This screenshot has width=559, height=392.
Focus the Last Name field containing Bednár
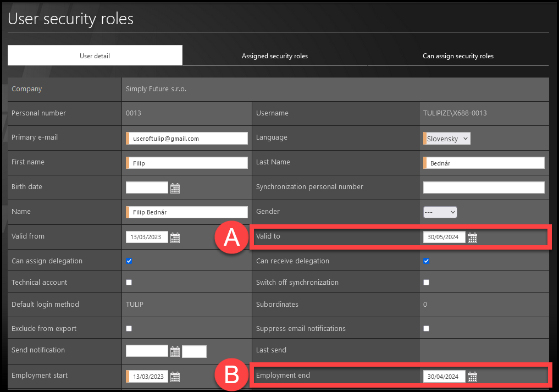[x=485, y=163]
